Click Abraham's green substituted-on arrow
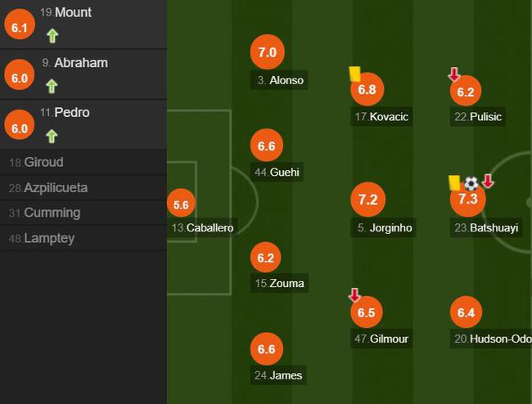The image size is (532, 404). [52, 85]
